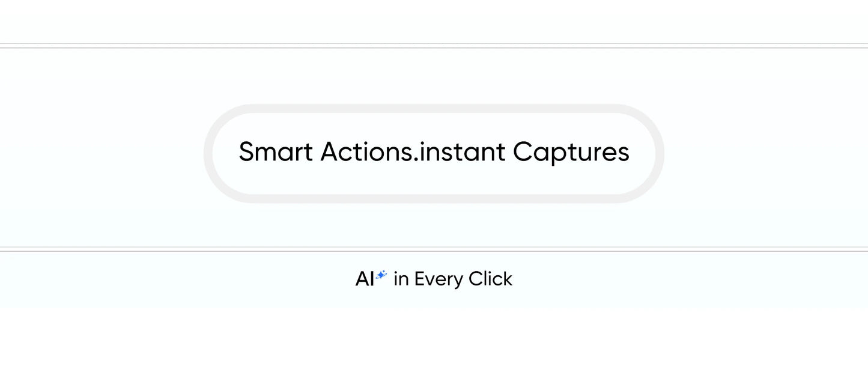Click the horizontal divider line below the pill
This screenshot has height=381, width=868.
point(434,249)
